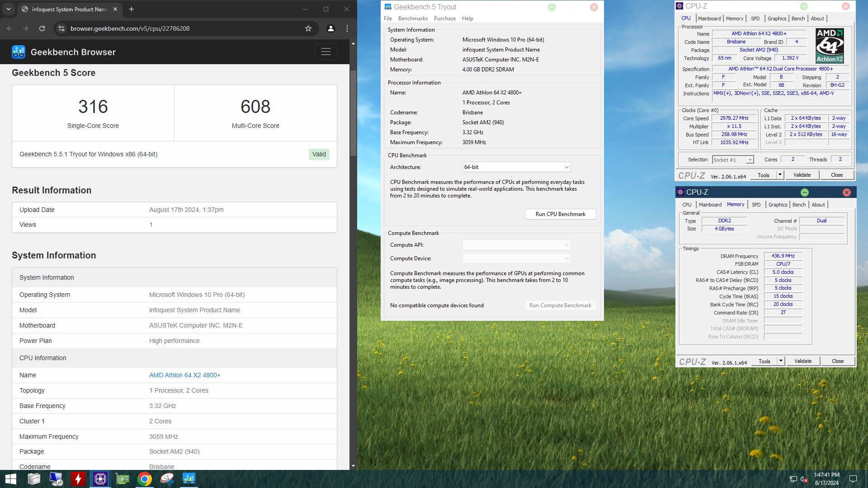Screen dimensions: 868x488
Task: Open Tools dropdown arrow in CPU-Z Timings window
Action: pos(781,361)
